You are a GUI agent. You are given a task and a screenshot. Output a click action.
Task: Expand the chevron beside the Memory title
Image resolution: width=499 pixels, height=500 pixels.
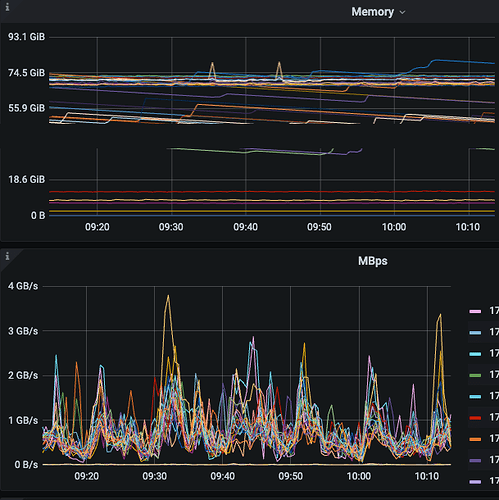click(402, 12)
